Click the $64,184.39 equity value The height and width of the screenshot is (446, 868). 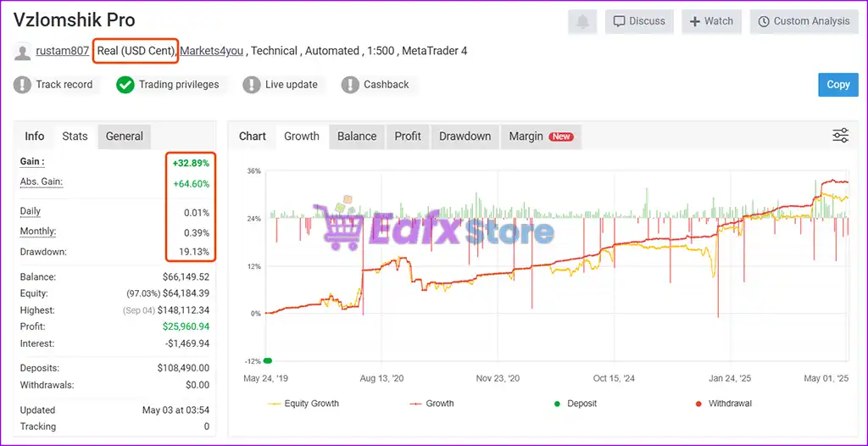click(186, 293)
